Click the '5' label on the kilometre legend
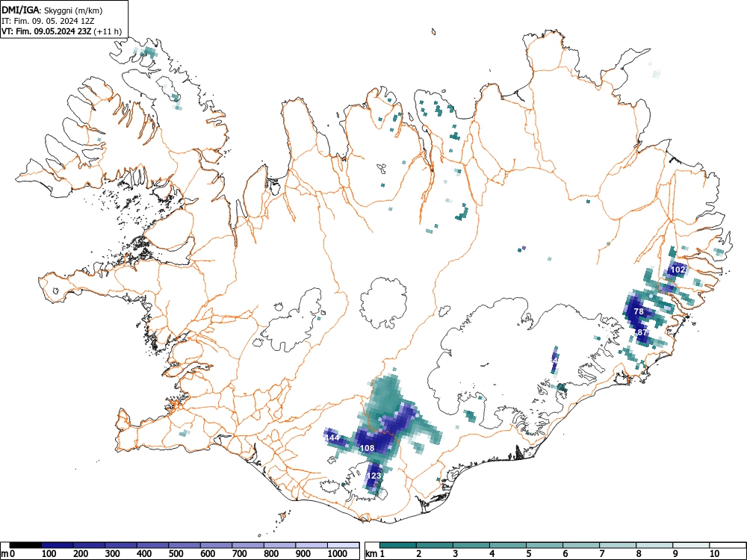747x560 pixels. point(529,554)
